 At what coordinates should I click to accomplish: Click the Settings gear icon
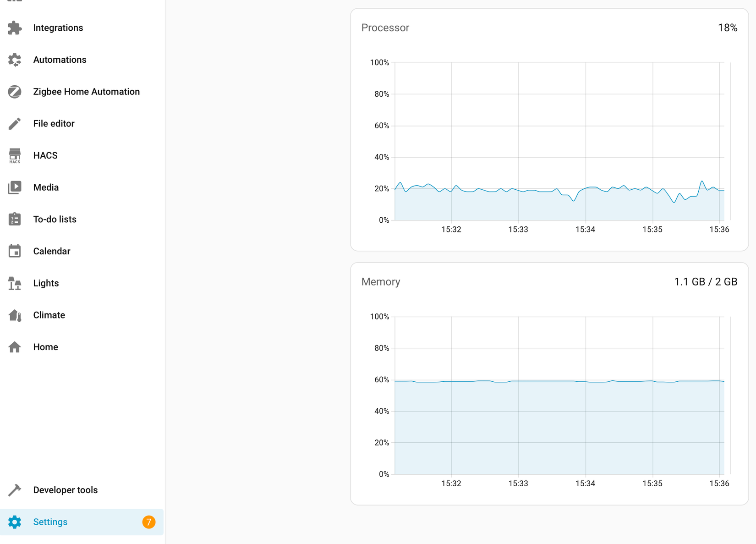15,522
